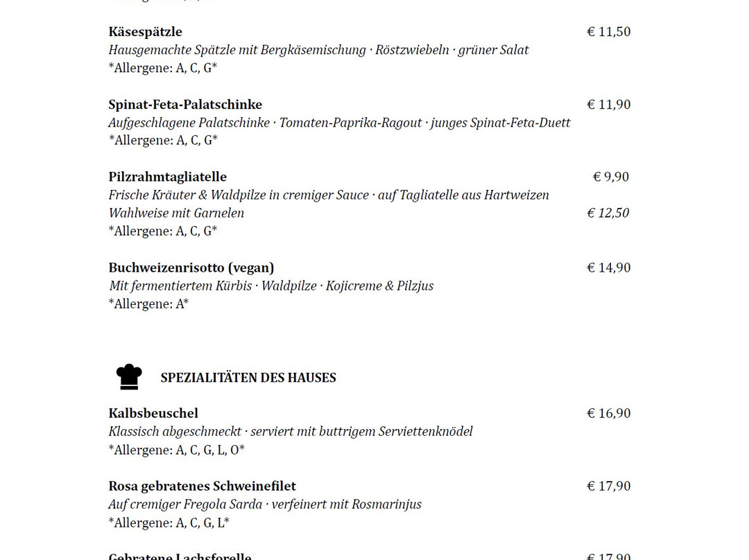Screen dimensions: 749x560
Task: Click the Käsespätzle price € 11,50
Action: (x=608, y=32)
